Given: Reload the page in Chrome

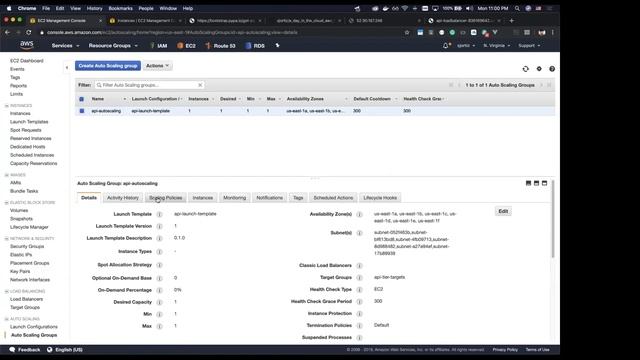Looking at the screenshot, I should [29, 32].
